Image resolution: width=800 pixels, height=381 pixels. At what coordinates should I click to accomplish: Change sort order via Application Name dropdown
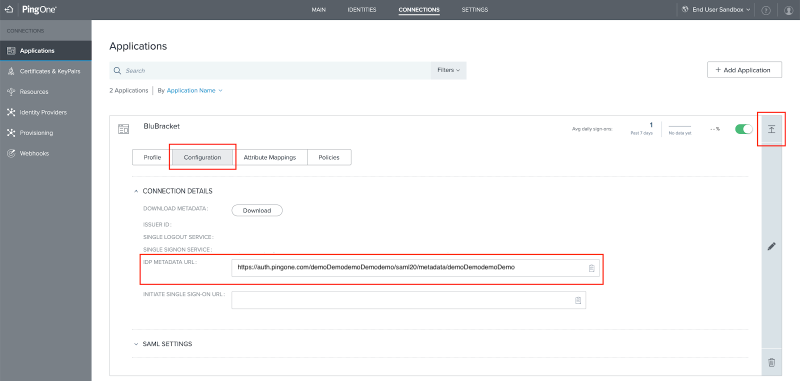click(194, 90)
